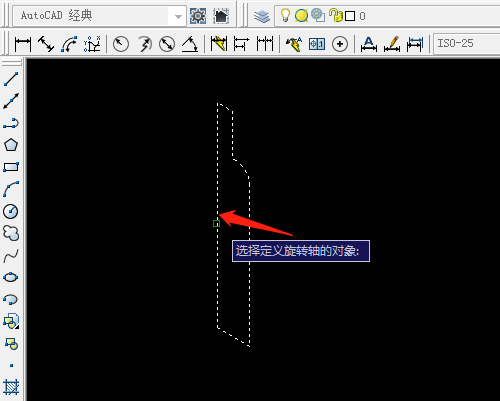Viewport: 500px width, 401px height.
Task: Click the Dimension Edit icon
Action: click(369, 44)
